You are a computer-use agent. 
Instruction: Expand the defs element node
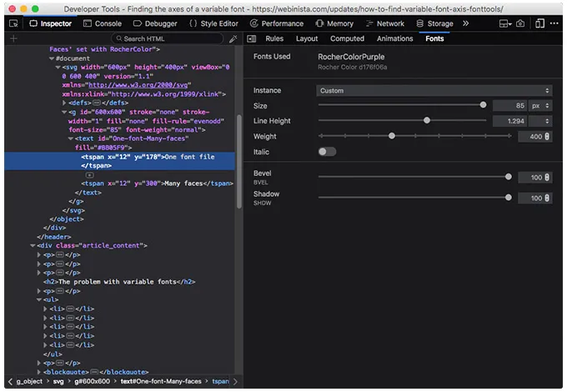pyautogui.click(x=65, y=103)
